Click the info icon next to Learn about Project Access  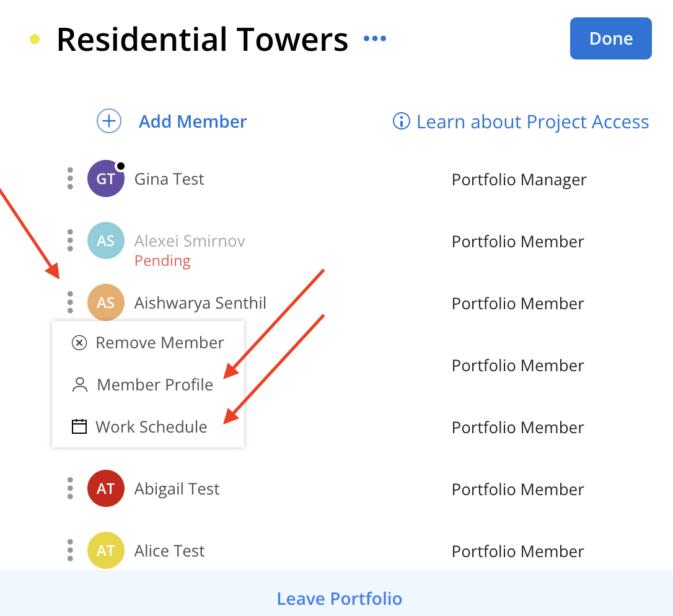pyautogui.click(x=402, y=121)
